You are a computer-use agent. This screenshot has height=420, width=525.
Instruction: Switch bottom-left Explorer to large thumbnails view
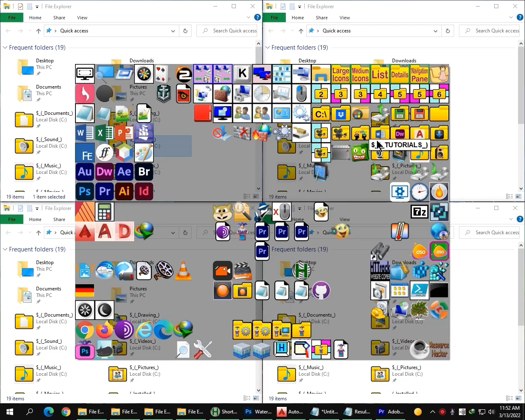pos(256,398)
